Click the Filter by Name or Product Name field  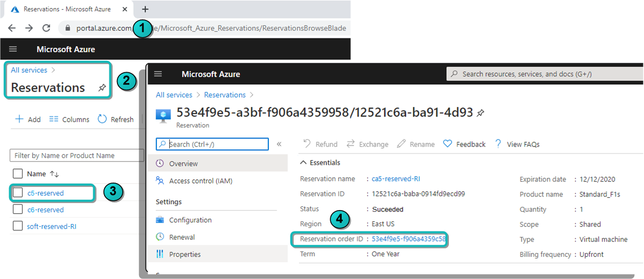(77, 156)
